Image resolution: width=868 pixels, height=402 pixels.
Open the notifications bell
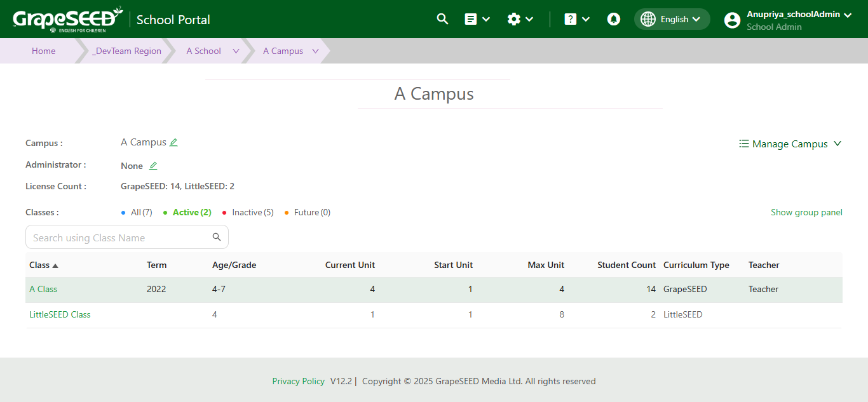pos(614,19)
